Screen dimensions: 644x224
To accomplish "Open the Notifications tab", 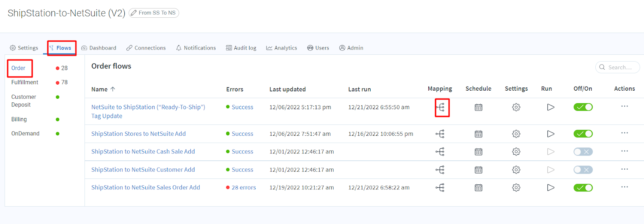I will (x=196, y=48).
